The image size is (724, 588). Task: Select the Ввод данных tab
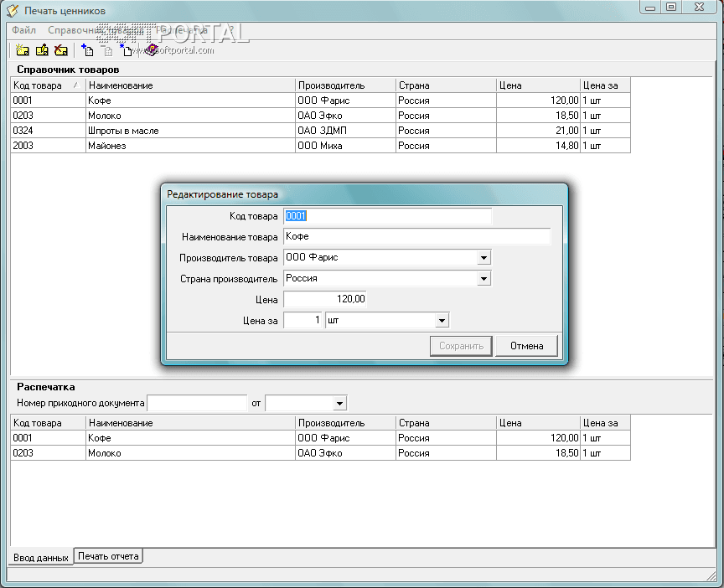40,557
